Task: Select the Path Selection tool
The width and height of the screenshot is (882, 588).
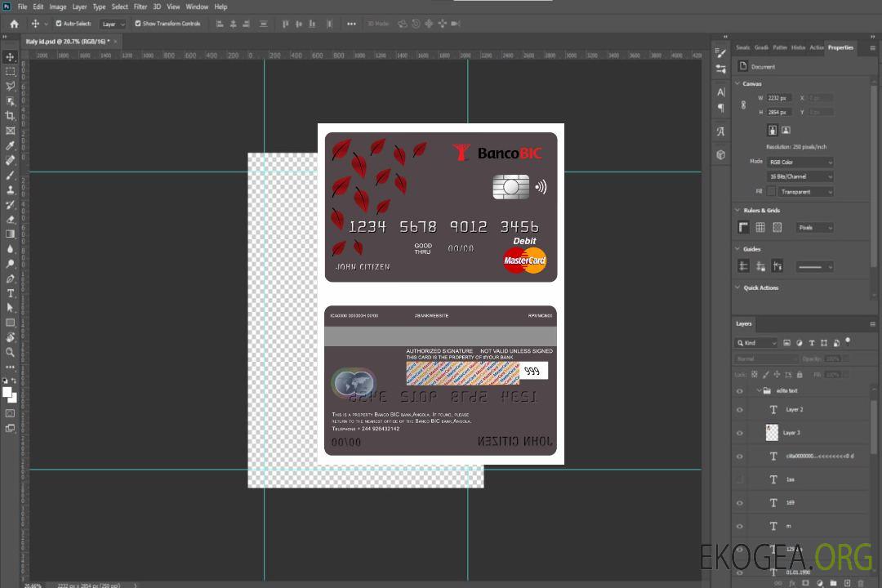Action: pyautogui.click(x=10, y=308)
